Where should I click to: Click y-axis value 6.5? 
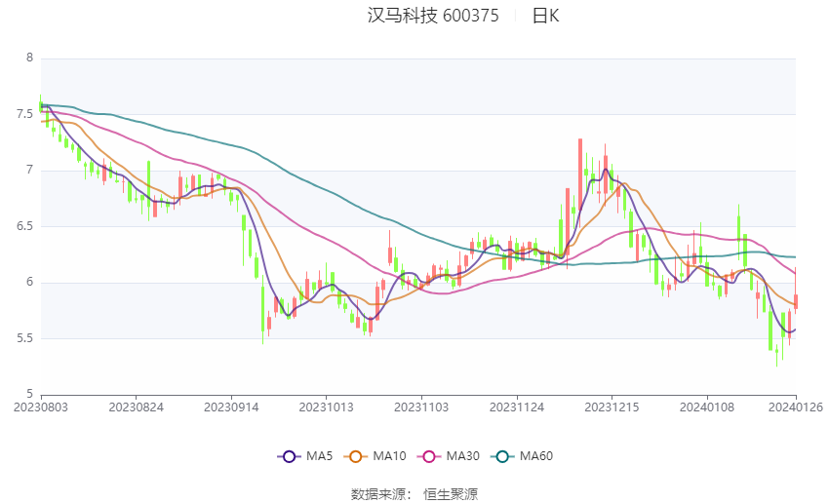pos(24,226)
